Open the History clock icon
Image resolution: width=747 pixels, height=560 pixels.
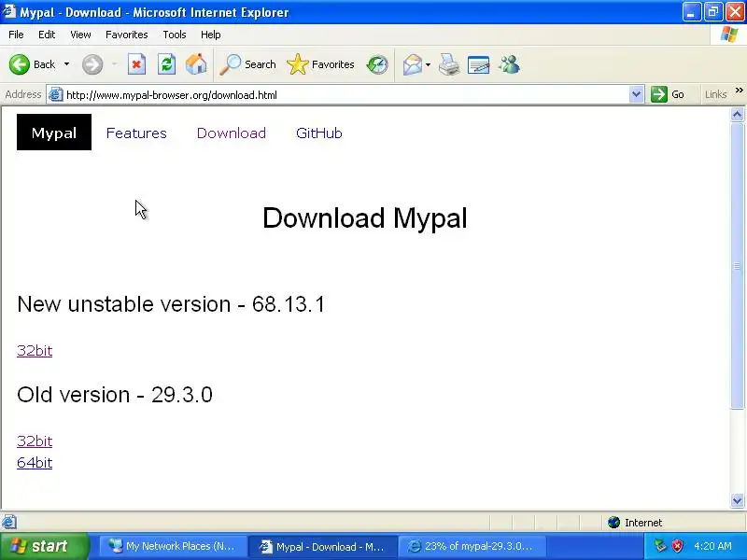[x=377, y=64]
